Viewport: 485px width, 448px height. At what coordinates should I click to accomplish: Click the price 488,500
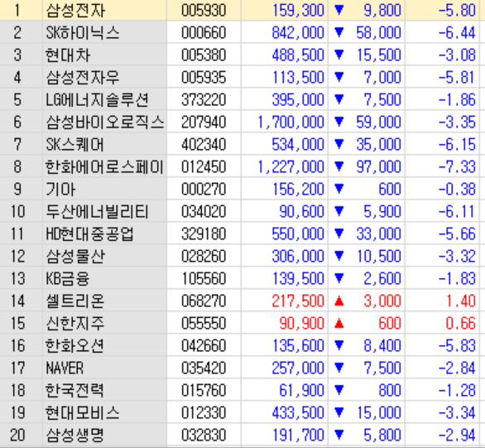pos(298,55)
